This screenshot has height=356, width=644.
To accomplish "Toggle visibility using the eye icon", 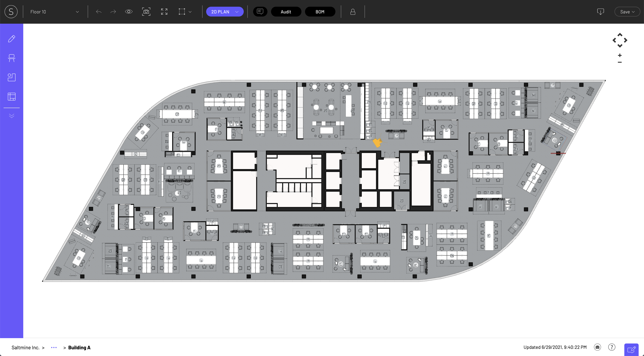I will [x=129, y=12].
